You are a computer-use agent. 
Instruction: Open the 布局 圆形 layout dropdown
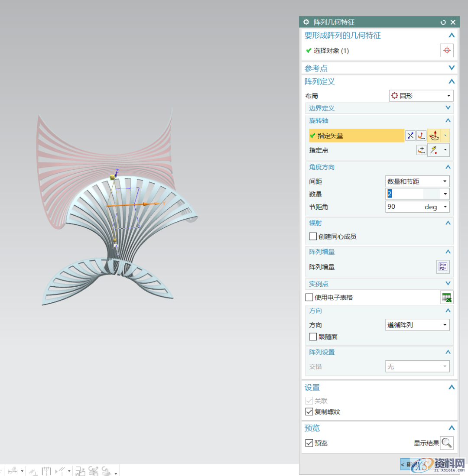[x=421, y=96]
